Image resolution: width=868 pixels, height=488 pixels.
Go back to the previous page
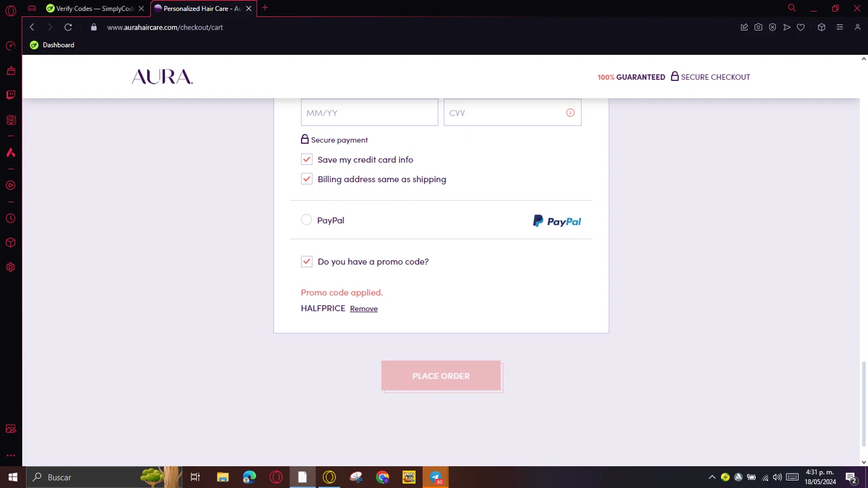[x=32, y=27]
